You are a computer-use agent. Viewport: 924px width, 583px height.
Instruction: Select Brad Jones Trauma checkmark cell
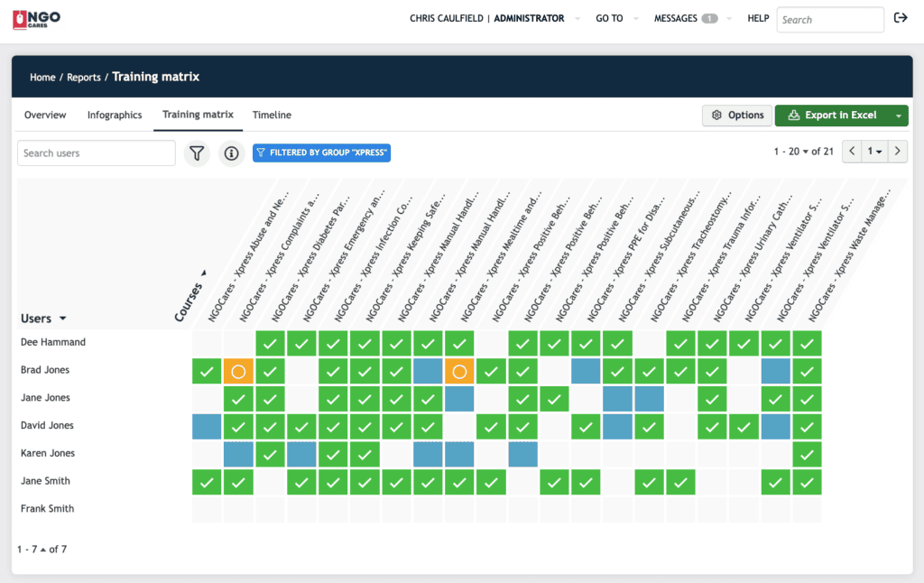[x=680, y=372]
